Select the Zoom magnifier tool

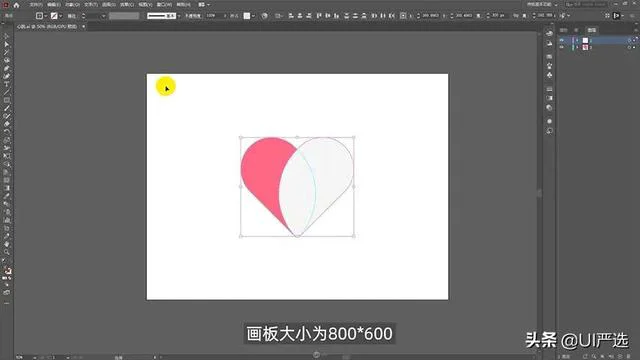7,253
